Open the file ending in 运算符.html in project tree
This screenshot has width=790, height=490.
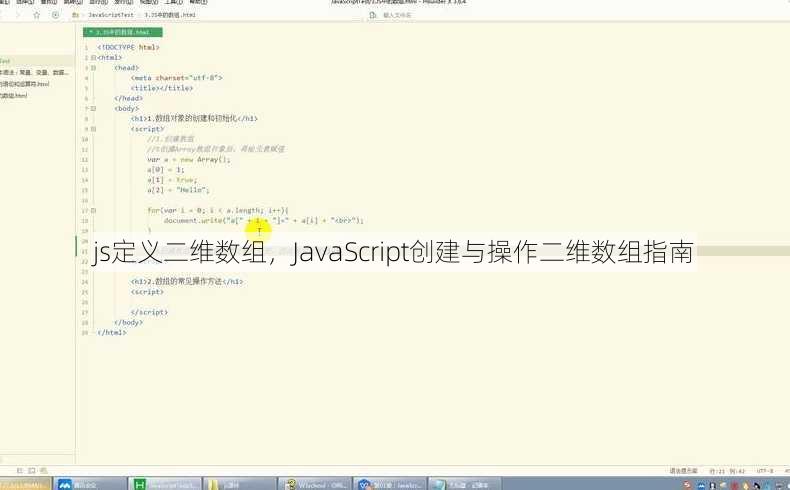tap(24, 84)
